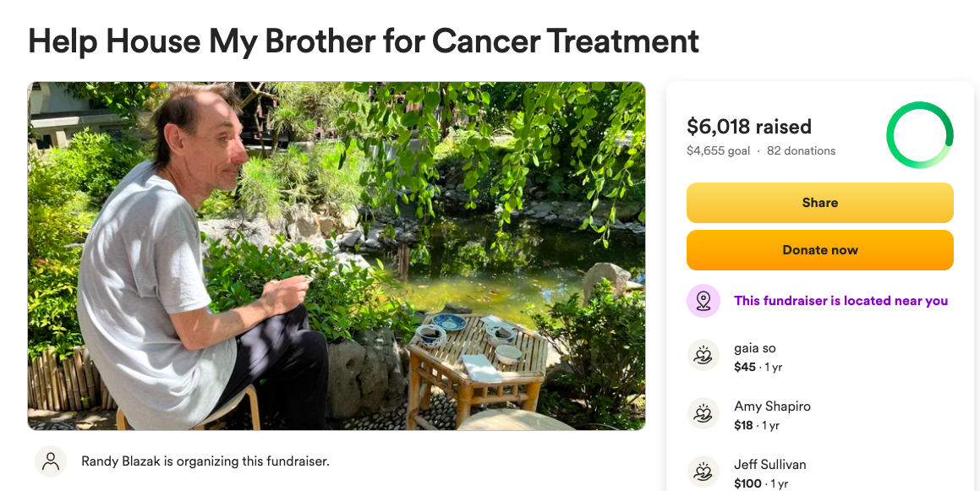The width and height of the screenshot is (980, 491).
Task: Click the '$4,655 goal' text
Action: pyautogui.click(x=718, y=151)
